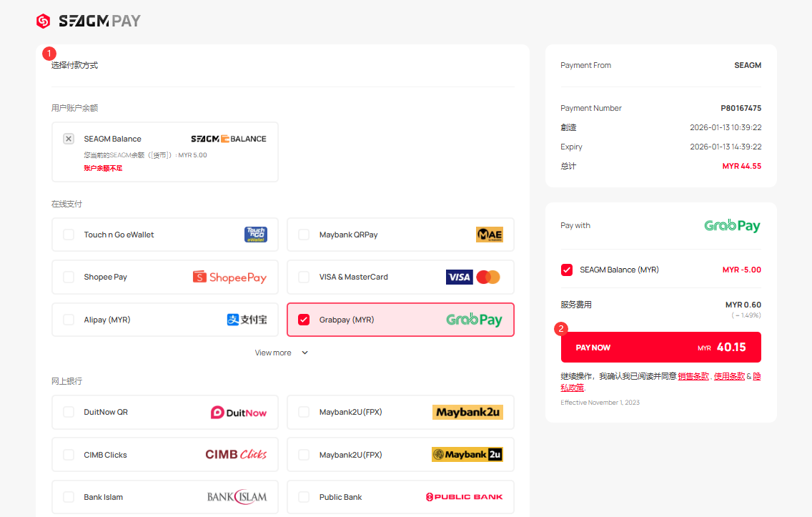Image resolution: width=812 pixels, height=517 pixels.
Task: Click the disabled SEAGM Balance checkbox
Action: 69,139
